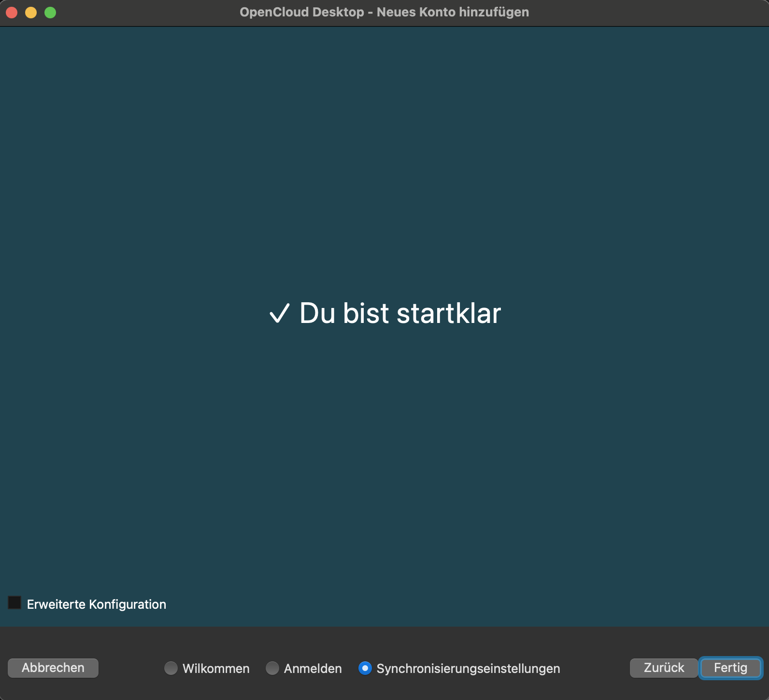Maximize the window with the green button
Viewport: 769px width, 700px height.
(50, 13)
